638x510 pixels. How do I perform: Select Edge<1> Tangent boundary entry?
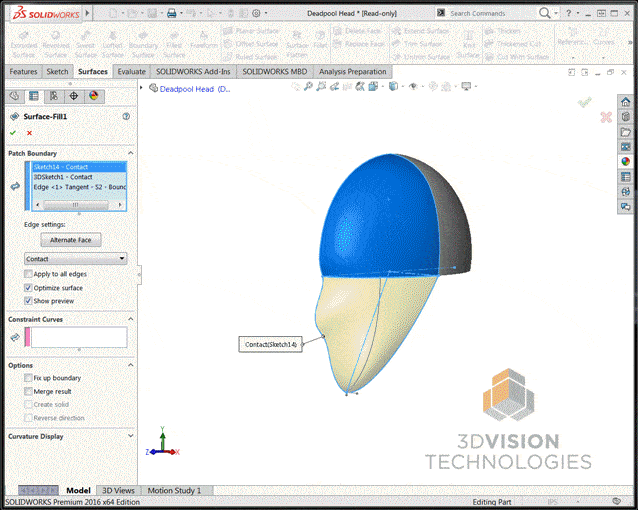tap(79, 187)
